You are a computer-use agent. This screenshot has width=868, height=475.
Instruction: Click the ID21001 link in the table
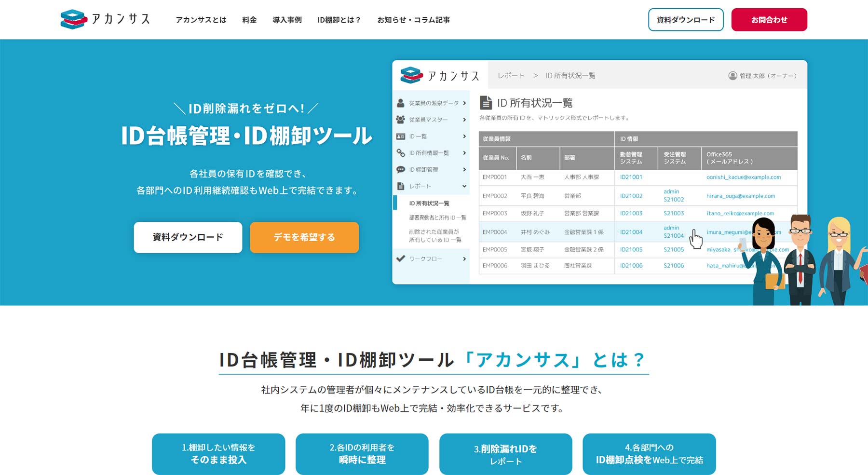tap(631, 177)
